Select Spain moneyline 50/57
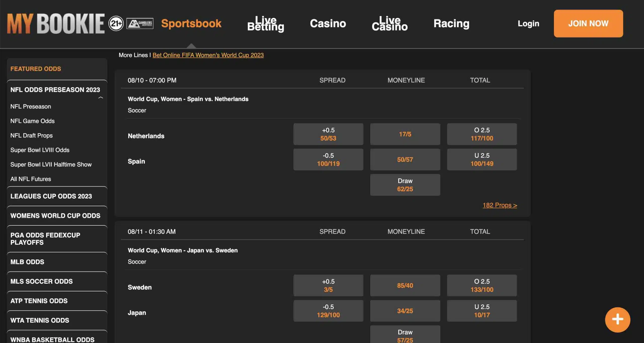This screenshot has height=343, width=644. pos(405,159)
